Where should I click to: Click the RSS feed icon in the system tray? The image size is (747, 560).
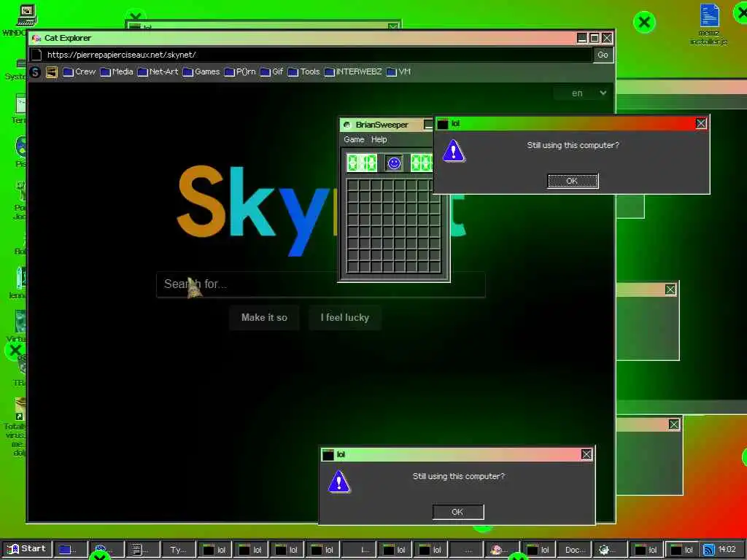click(709, 550)
